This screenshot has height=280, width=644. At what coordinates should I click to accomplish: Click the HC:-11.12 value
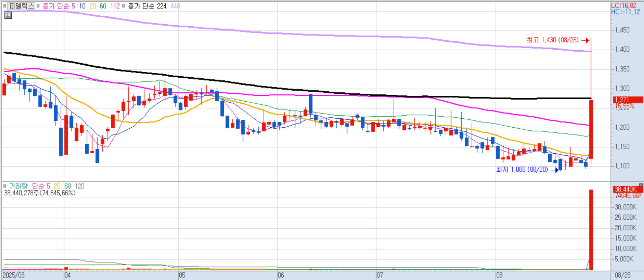coord(626,12)
